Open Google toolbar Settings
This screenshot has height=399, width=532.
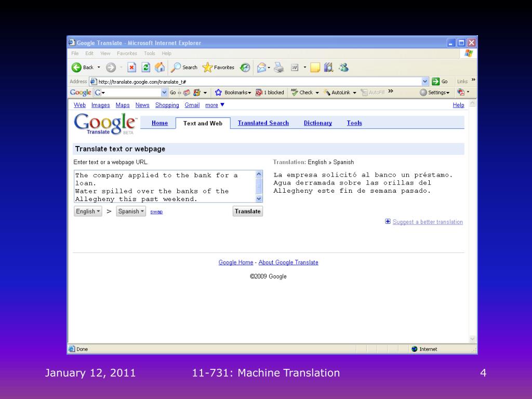pyautogui.click(x=435, y=92)
